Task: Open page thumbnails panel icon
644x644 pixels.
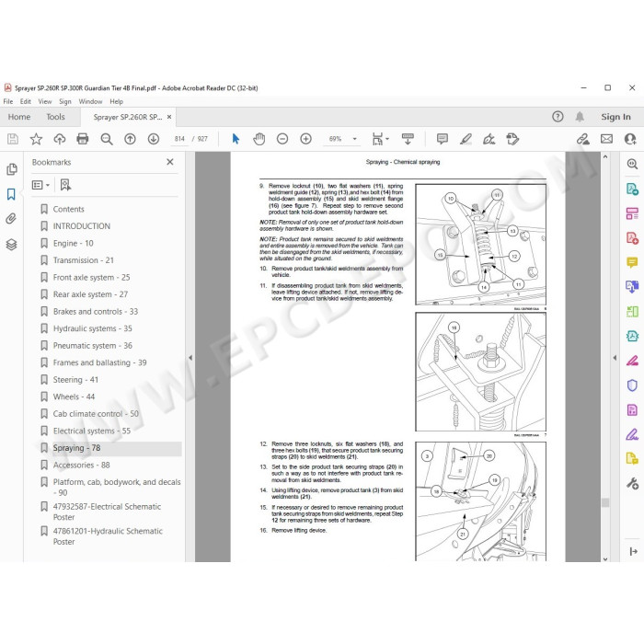Action: click(x=11, y=169)
